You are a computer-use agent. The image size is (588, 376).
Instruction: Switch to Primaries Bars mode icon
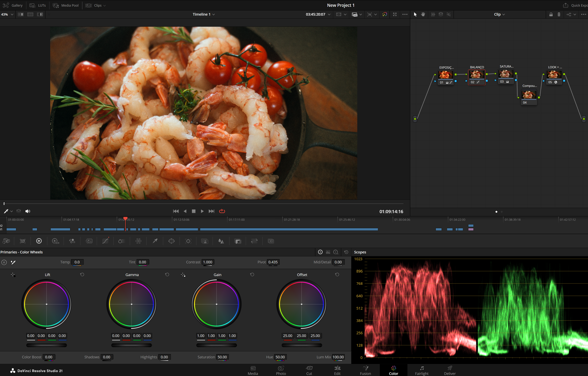click(x=328, y=252)
